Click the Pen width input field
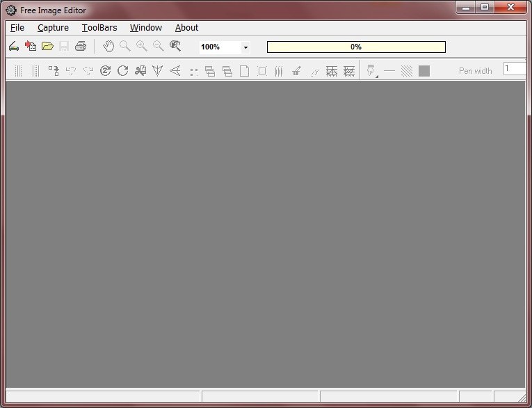Screen dimensions: 532x408 (515, 69)
